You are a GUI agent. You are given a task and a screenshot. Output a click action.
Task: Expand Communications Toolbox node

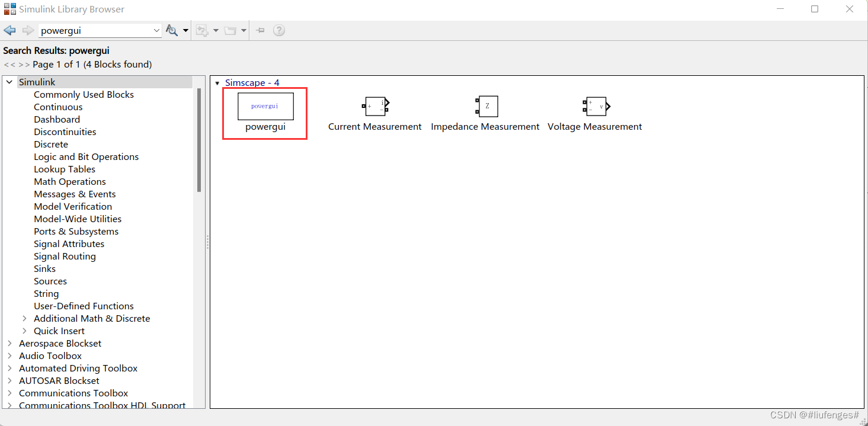9,393
